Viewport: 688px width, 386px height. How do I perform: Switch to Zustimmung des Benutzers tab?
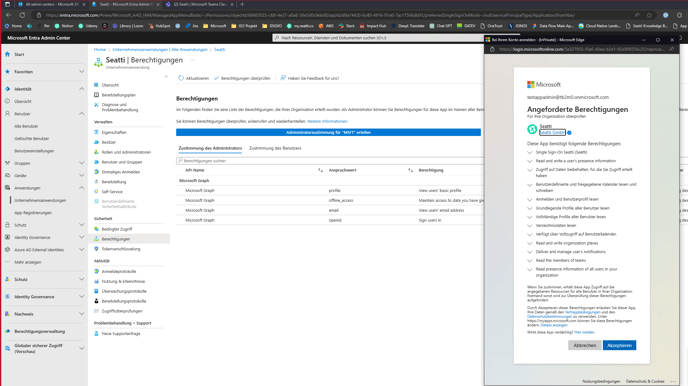(x=275, y=148)
